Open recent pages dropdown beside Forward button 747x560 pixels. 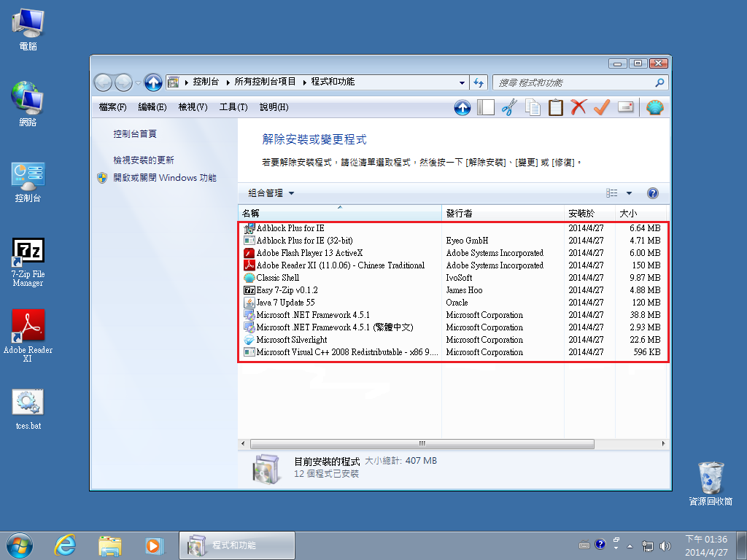(138, 83)
